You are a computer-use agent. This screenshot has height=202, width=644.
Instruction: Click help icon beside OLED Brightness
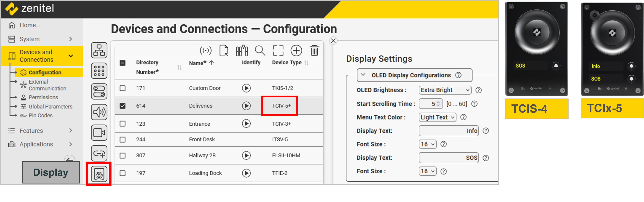(479, 90)
